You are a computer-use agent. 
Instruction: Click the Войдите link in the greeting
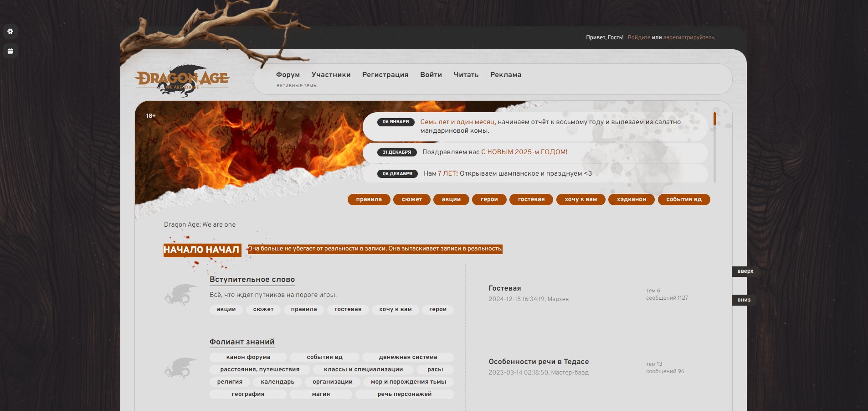[x=639, y=37]
